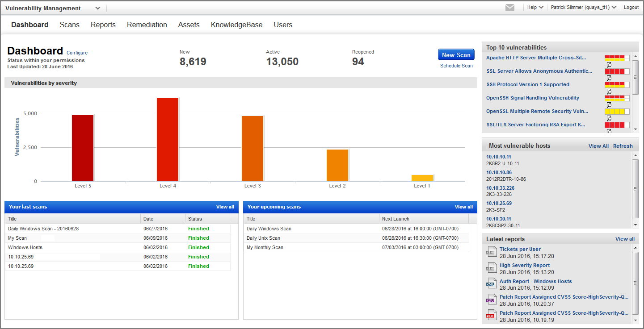Click the Level 5 severity bar in chart
This screenshot has height=329, width=644.
tap(83, 148)
